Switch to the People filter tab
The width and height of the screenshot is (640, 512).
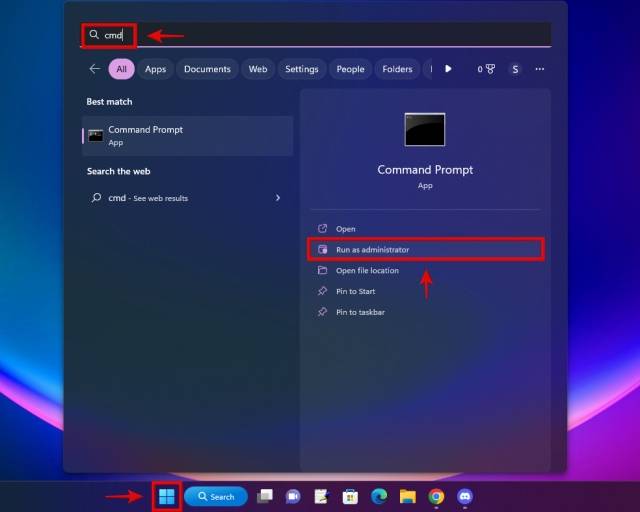(x=350, y=69)
